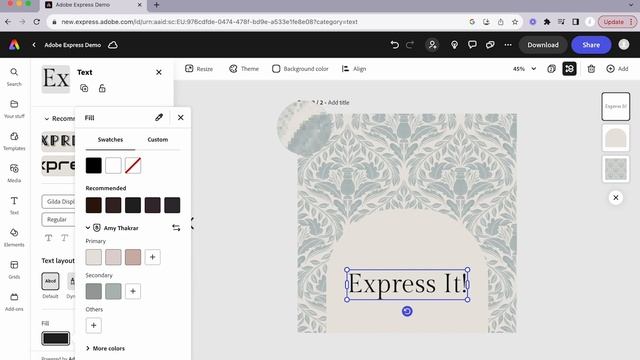Open the Text tool in sidebar
640x360 pixels.
click(14, 205)
